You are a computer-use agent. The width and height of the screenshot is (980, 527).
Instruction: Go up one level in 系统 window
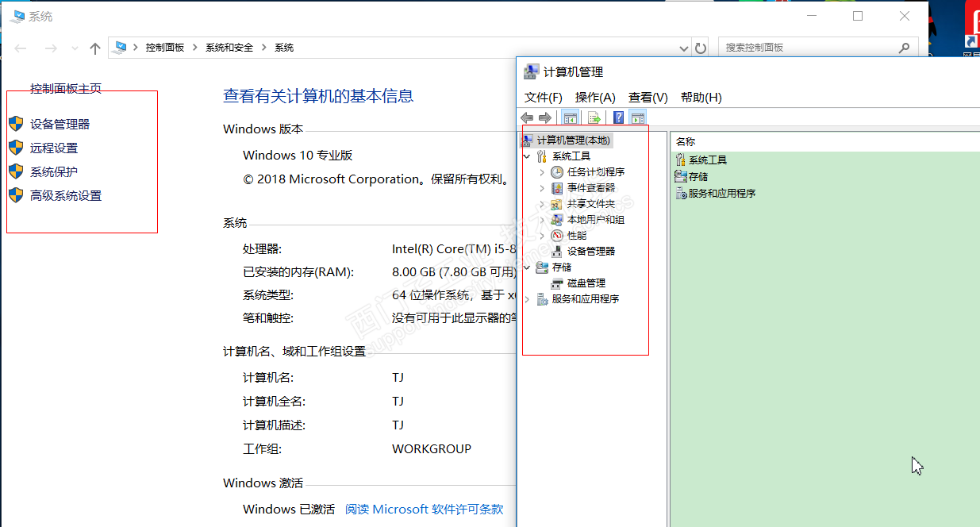coord(95,48)
